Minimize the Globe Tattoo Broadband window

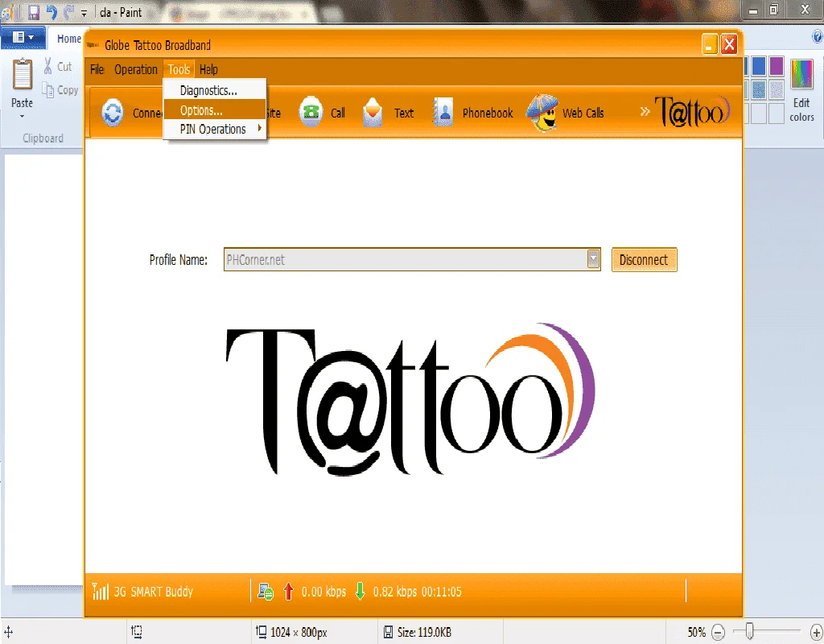point(710,45)
